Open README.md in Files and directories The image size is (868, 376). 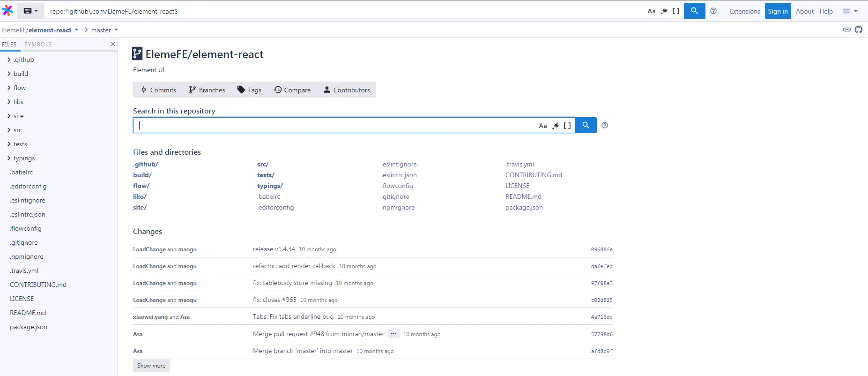coord(523,196)
